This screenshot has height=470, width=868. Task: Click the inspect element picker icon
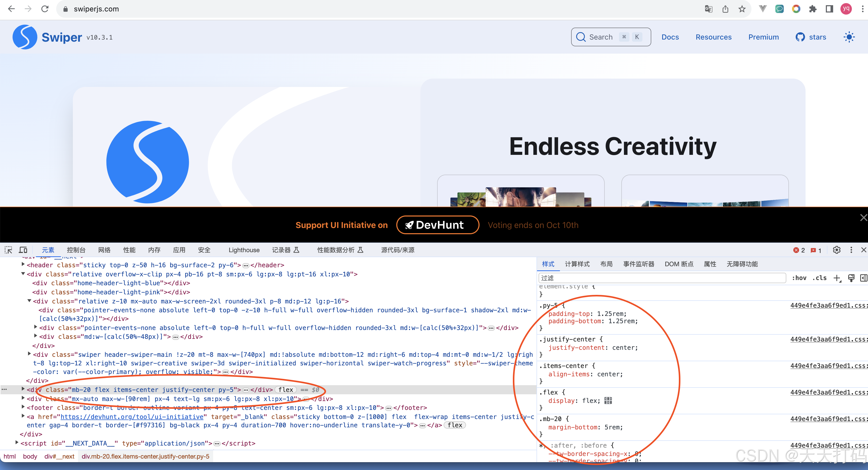[8, 250]
